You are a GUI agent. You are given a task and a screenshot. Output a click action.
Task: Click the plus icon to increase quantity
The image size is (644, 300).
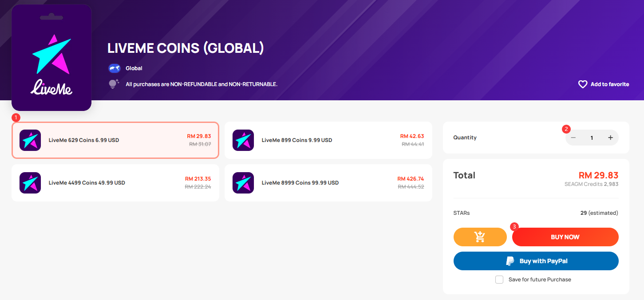(x=610, y=138)
